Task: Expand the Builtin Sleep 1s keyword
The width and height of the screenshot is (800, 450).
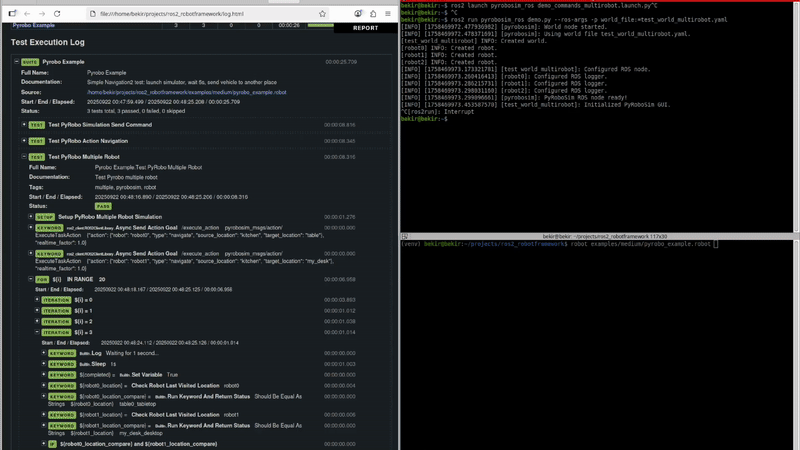Action: coord(46,365)
